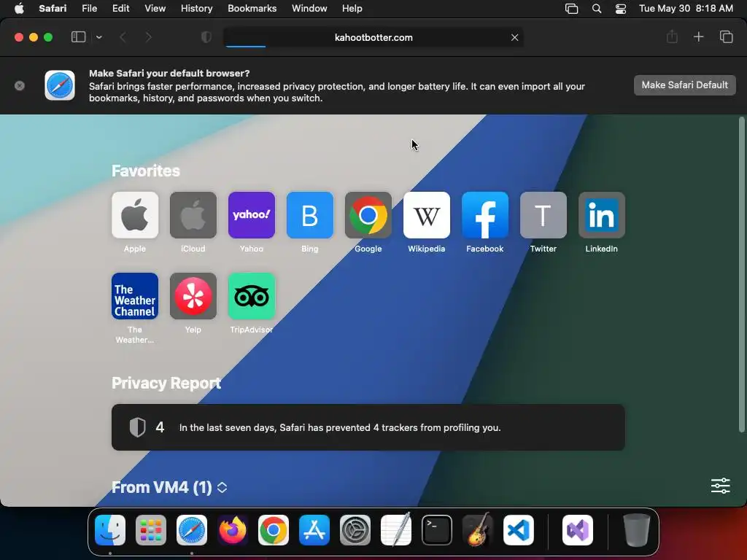Open the Window menu
The width and height of the screenshot is (747, 560).
(x=309, y=9)
